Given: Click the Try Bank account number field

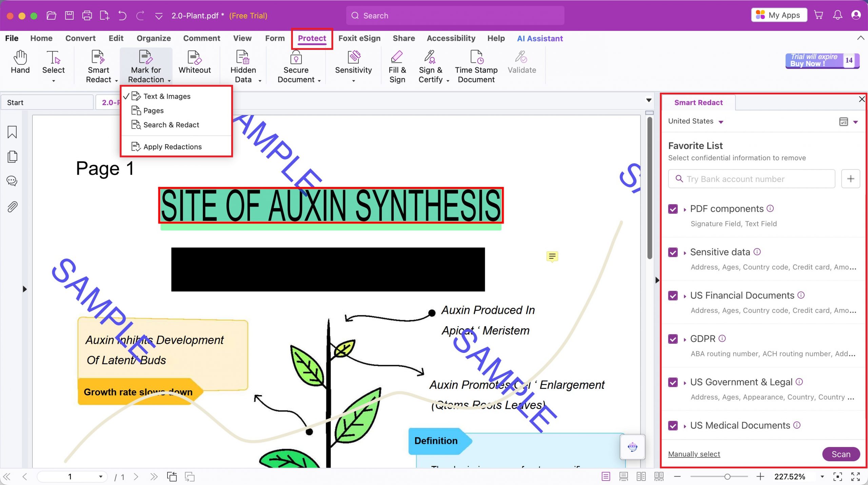Looking at the screenshot, I should (x=752, y=179).
